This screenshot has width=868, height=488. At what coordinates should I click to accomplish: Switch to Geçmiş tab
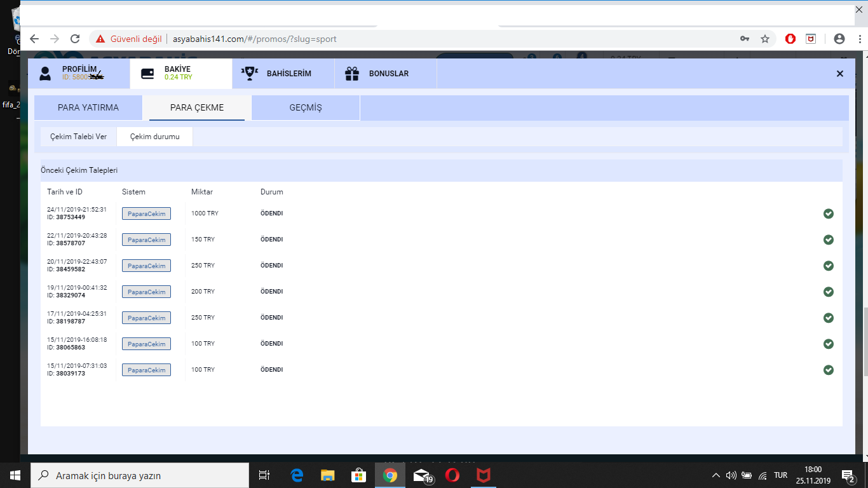(x=306, y=107)
